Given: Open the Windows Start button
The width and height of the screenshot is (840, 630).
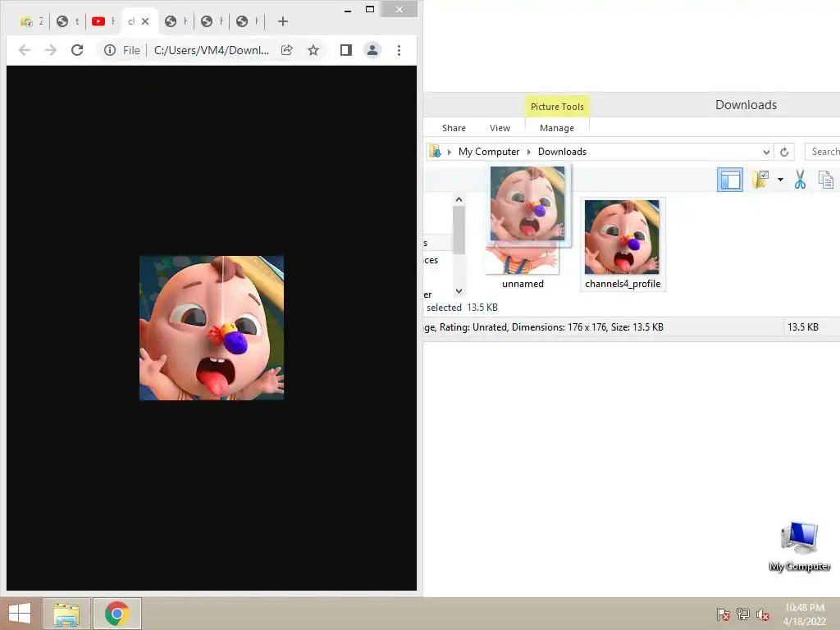Looking at the screenshot, I should tap(20, 614).
